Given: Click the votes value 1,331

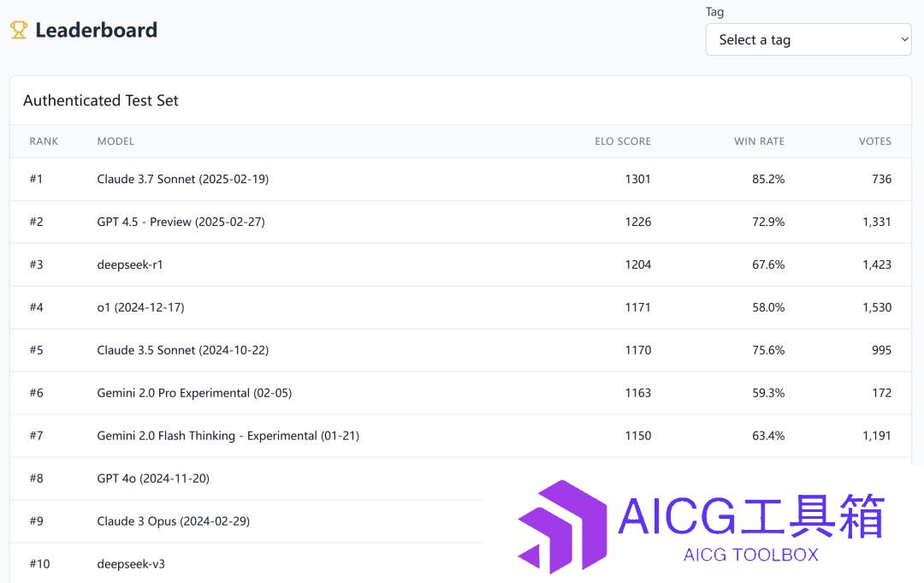Looking at the screenshot, I should pos(877,223).
